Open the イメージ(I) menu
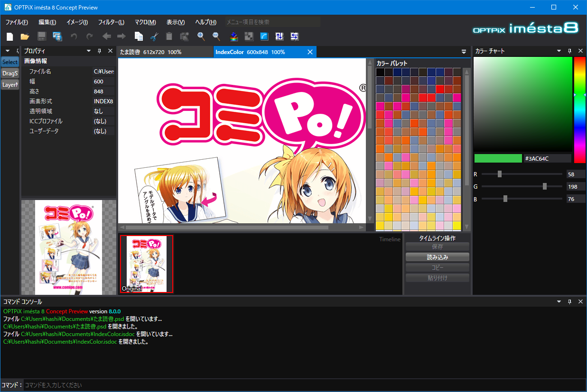The image size is (587, 392). point(77,22)
